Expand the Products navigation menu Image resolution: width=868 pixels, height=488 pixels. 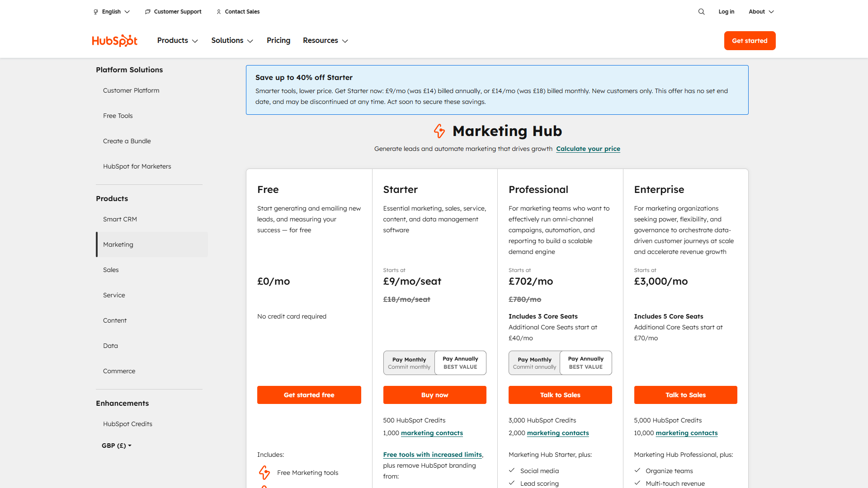click(x=178, y=41)
